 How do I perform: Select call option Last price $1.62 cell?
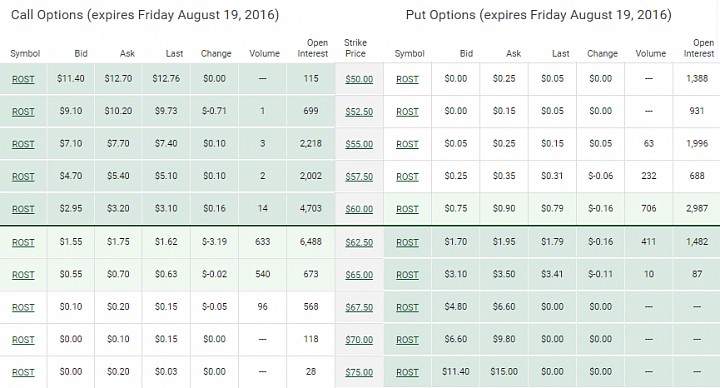click(166, 242)
